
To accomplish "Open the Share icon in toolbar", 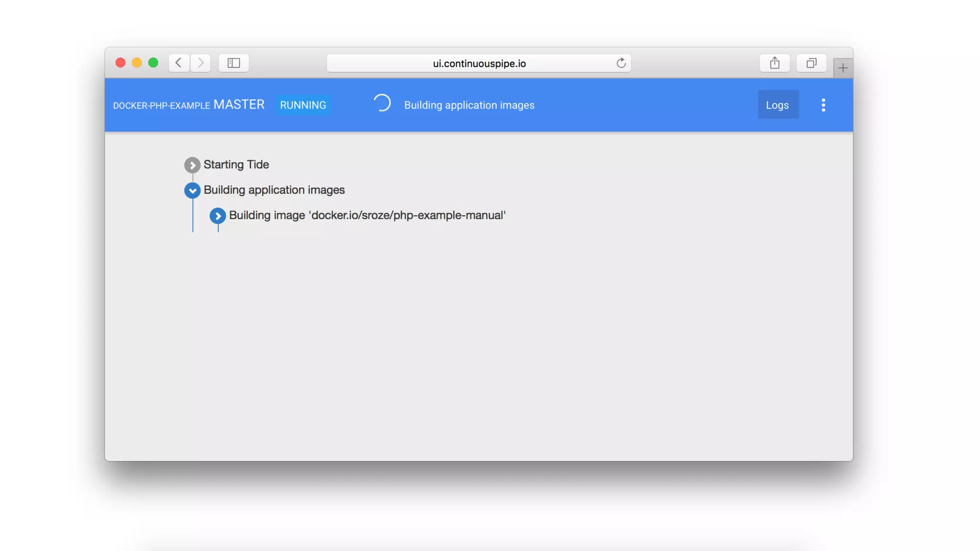I will pos(774,63).
